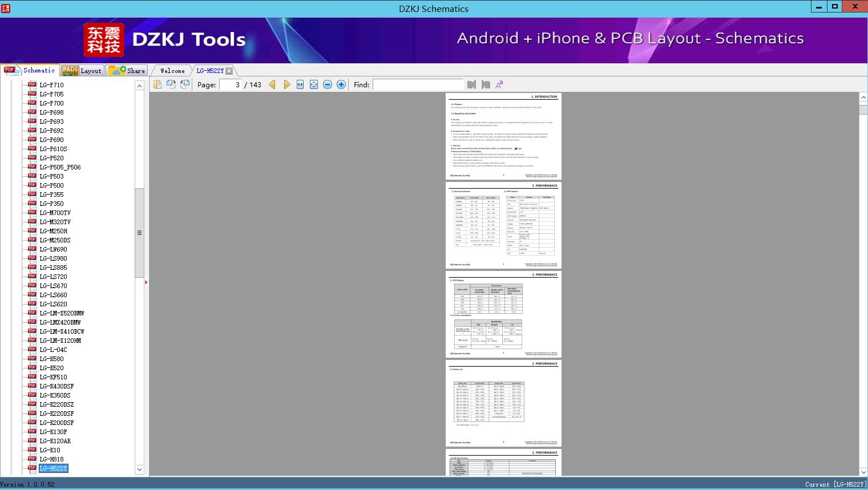Screen dimensions: 868x490
Task: Click the fit-whole-page icon
Action: click(x=314, y=84)
